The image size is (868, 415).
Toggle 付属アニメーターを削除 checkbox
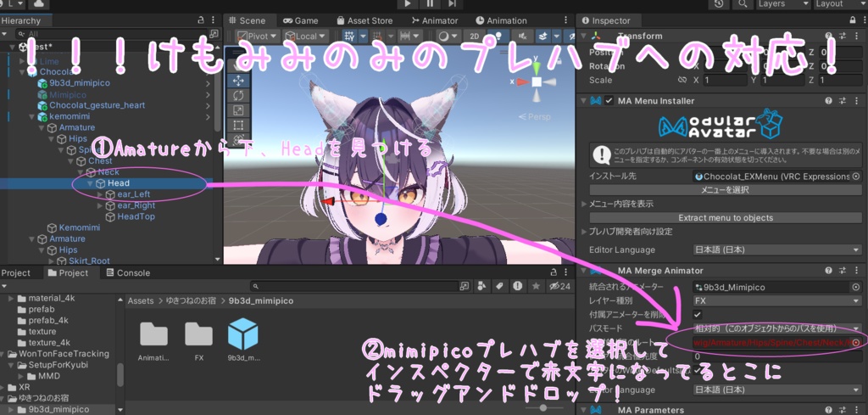[698, 314]
